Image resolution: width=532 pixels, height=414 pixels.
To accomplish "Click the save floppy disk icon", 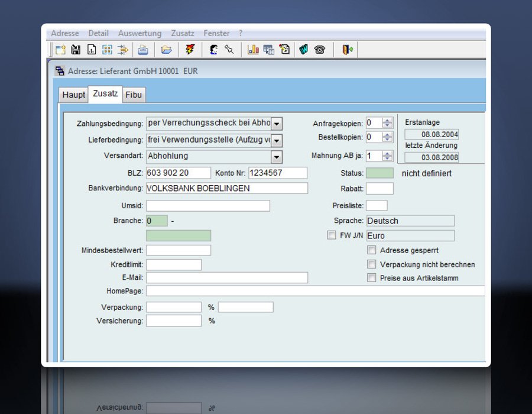I will [x=76, y=50].
